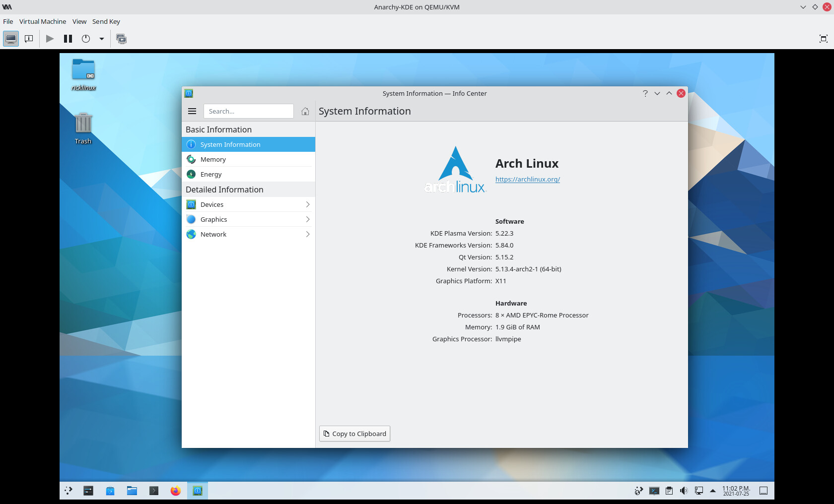The width and height of the screenshot is (834, 504).
Task: Show virtual hardware details
Action: (29, 39)
